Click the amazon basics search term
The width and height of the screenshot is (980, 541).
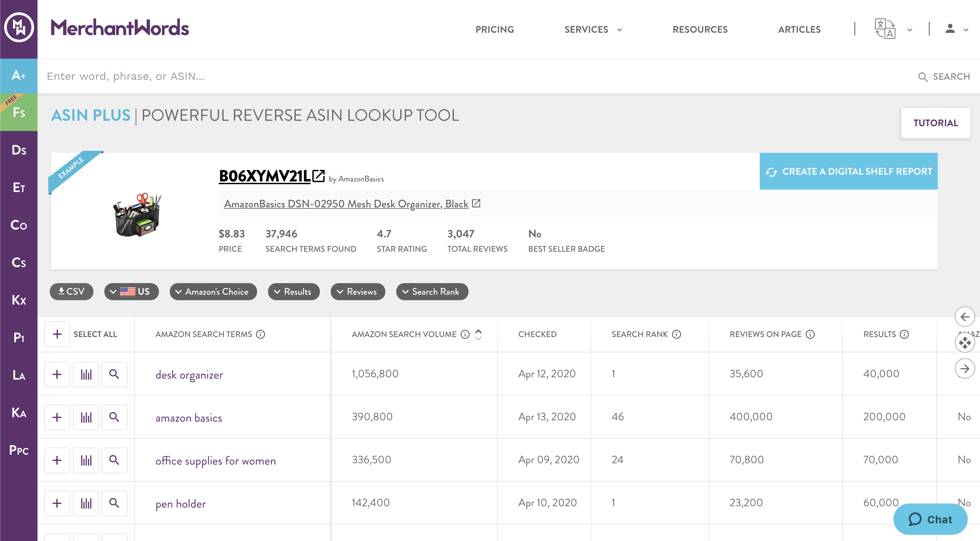189,418
